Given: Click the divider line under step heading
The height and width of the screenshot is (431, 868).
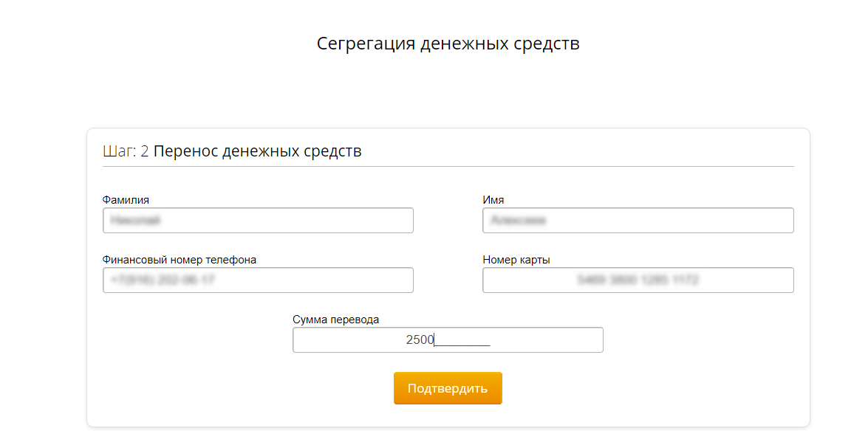Looking at the screenshot, I should tap(448, 167).
